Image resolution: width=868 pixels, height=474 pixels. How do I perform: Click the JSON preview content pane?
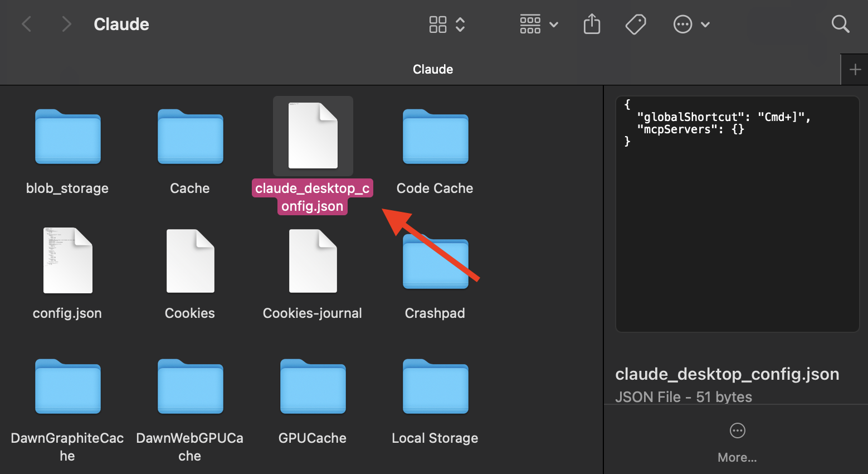pos(737,214)
